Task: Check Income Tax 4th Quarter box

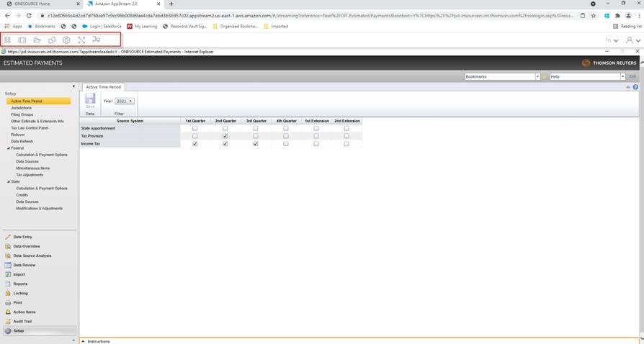Action: pyautogui.click(x=286, y=144)
